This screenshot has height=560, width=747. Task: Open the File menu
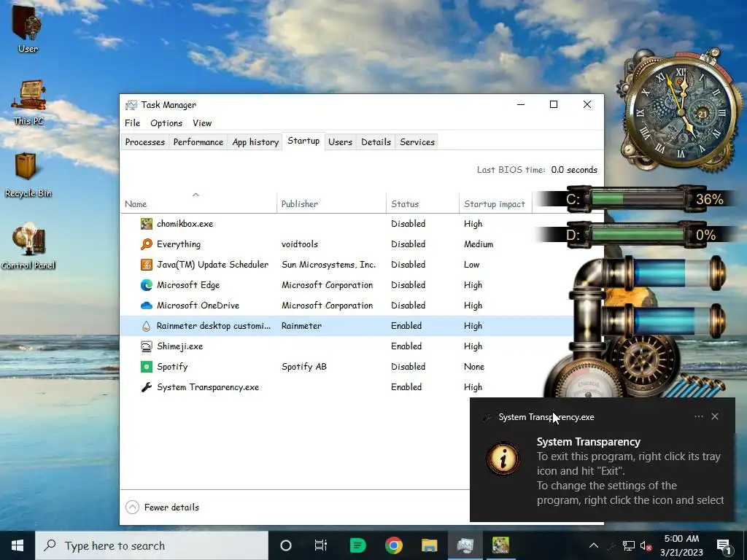pyautogui.click(x=133, y=122)
